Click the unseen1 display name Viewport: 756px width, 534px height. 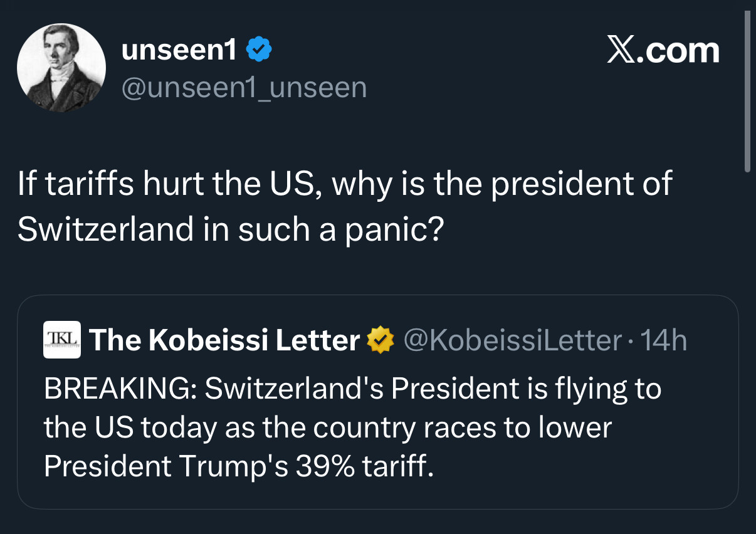[x=179, y=51]
